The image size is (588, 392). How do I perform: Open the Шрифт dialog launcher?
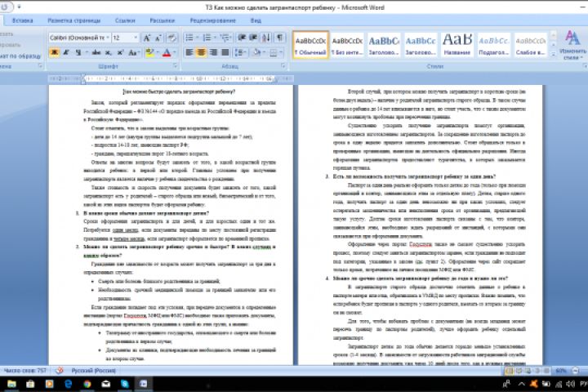(x=175, y=66)
